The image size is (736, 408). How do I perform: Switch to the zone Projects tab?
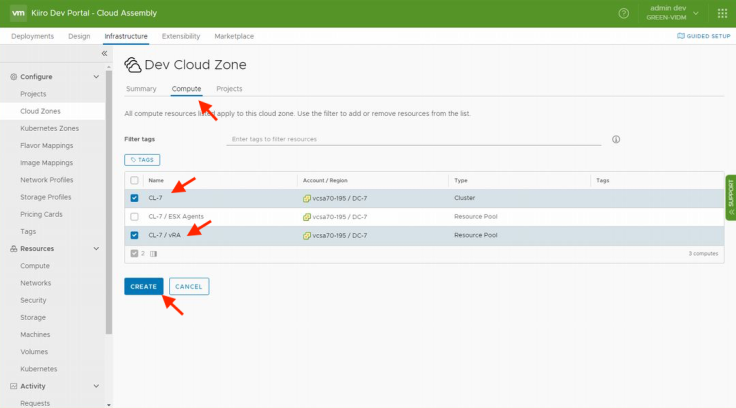[x=229, y=89]
